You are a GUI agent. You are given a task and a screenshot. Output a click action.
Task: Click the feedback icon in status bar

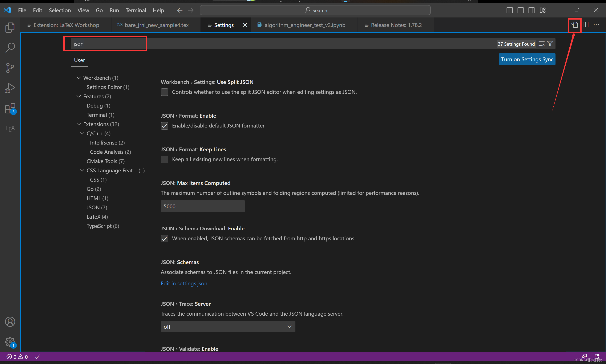(584, 357)
